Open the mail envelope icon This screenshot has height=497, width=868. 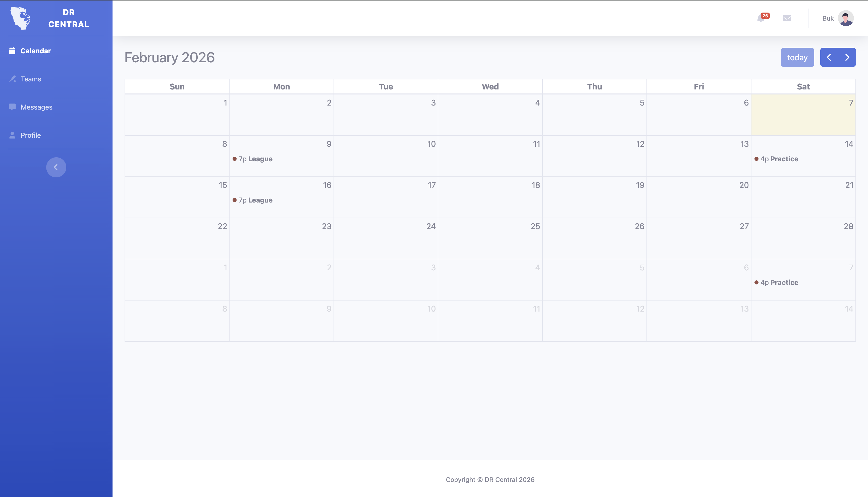pyautogui.click(x=786, y=18)
